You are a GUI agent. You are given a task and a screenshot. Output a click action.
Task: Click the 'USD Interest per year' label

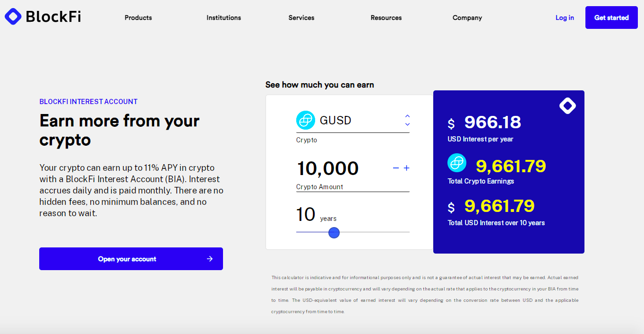481,139
